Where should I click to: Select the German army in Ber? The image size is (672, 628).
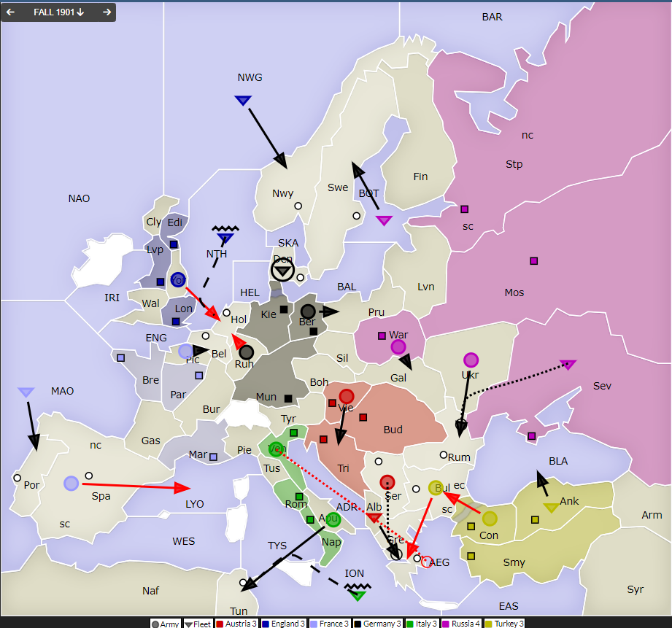308,311
